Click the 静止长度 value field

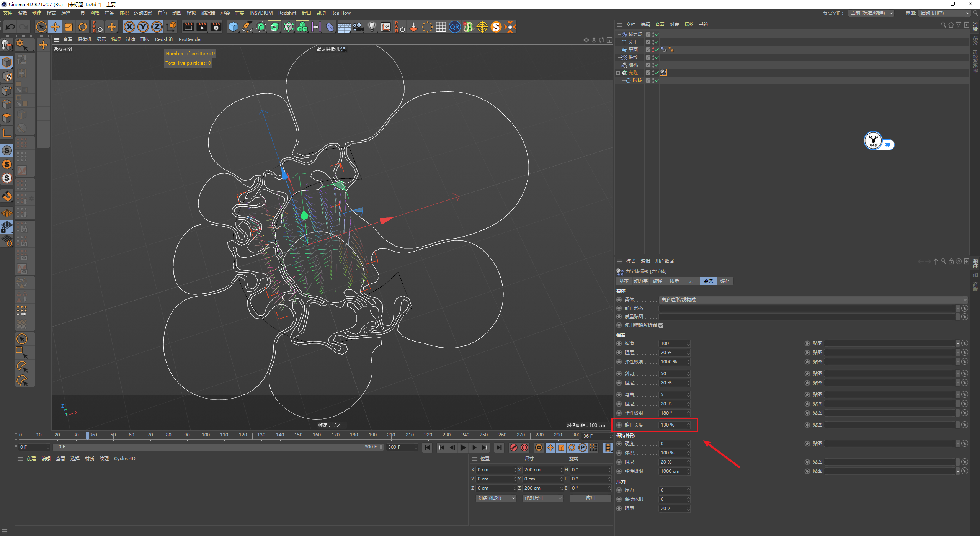(673, 425)
